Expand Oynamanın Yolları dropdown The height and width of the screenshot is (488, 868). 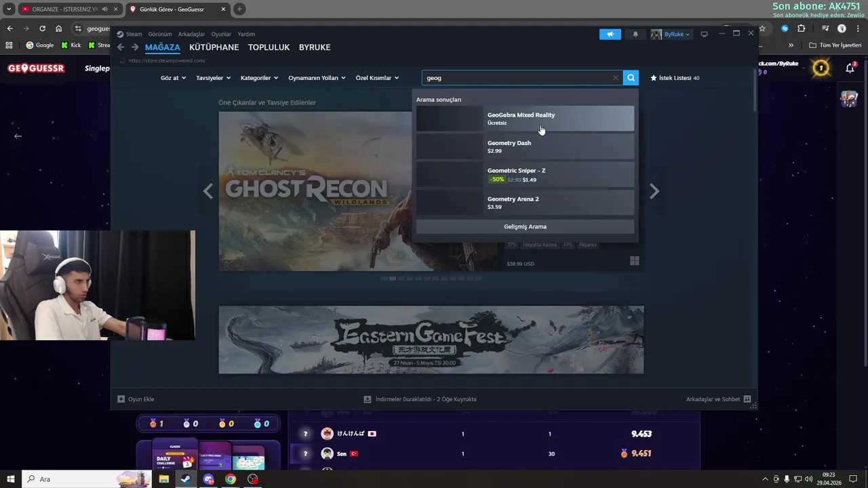[317, 78]
